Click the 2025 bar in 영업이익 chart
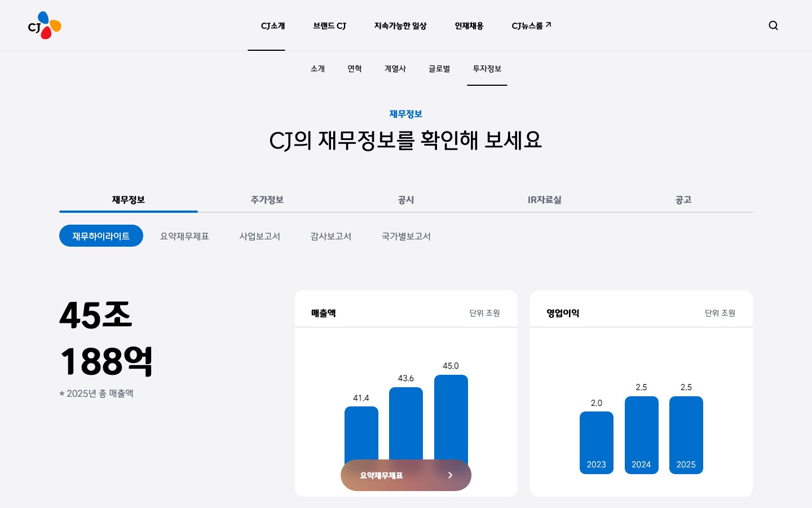 pos(686,435)
